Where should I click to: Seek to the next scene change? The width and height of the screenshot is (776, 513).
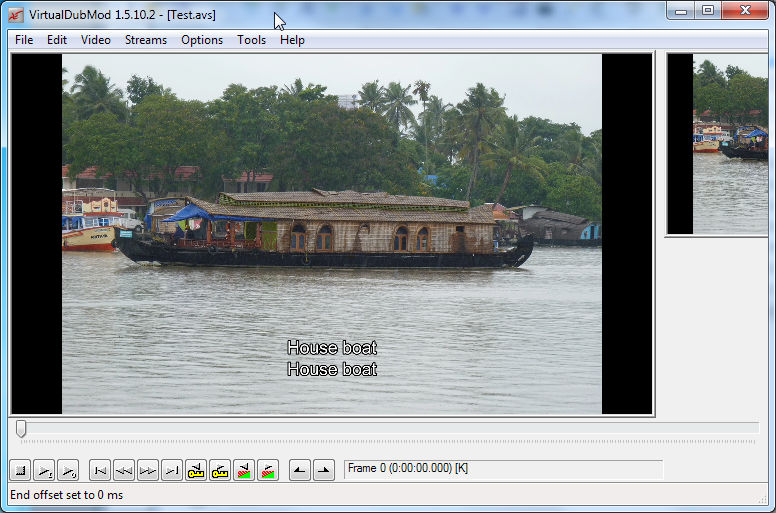[x=268, y=470]
